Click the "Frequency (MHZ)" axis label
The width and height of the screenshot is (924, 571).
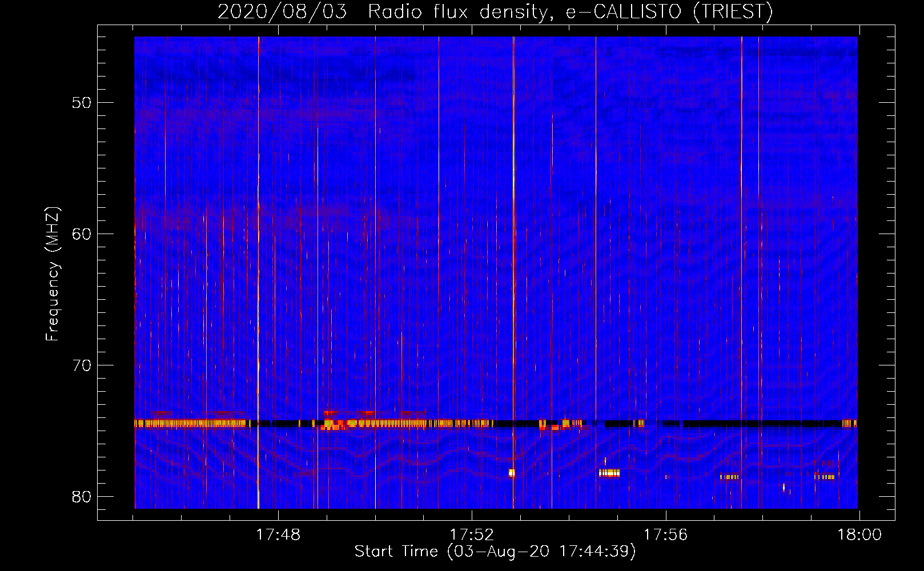pos(53,274)
